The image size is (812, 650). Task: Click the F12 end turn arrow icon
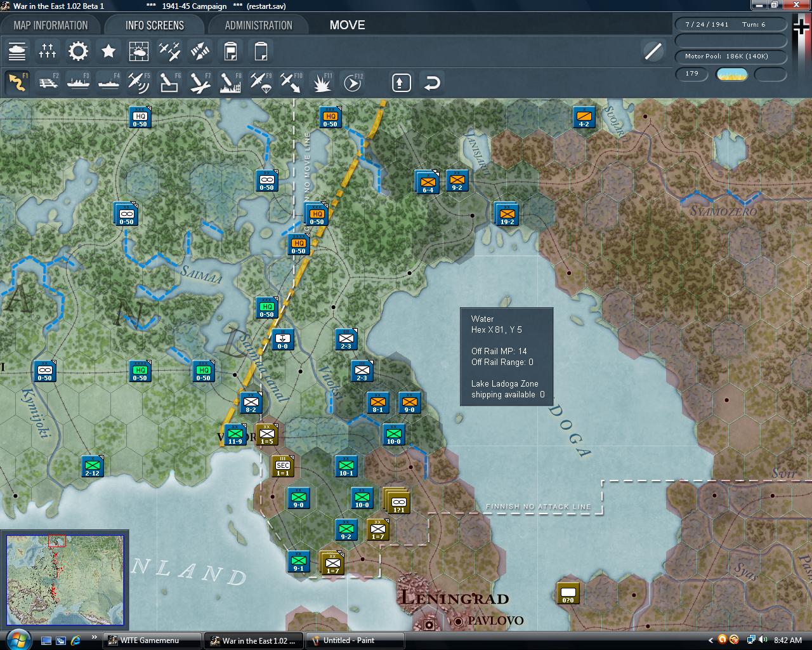pos(352,83)
